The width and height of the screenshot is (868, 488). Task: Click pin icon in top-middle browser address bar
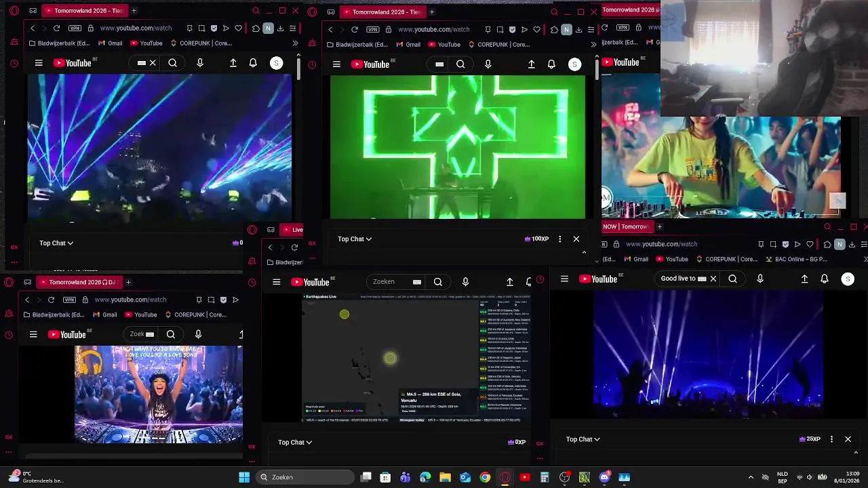pos(488,30)
